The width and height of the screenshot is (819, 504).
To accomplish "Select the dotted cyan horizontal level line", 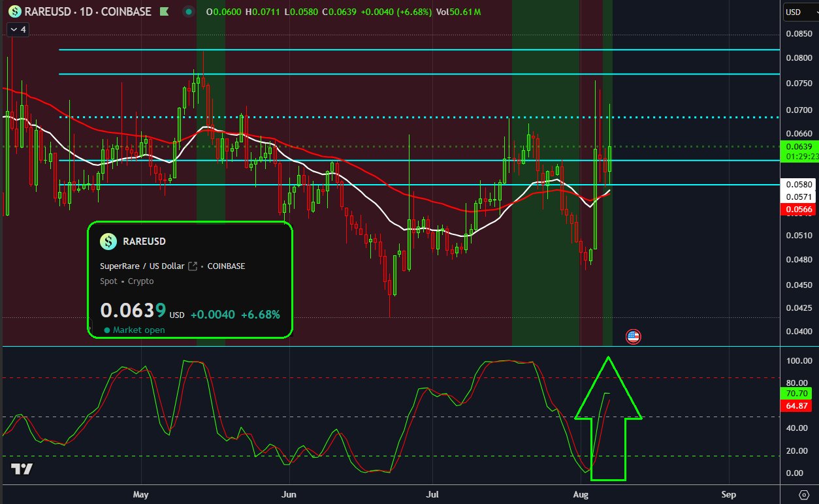I will coord(419,118).
